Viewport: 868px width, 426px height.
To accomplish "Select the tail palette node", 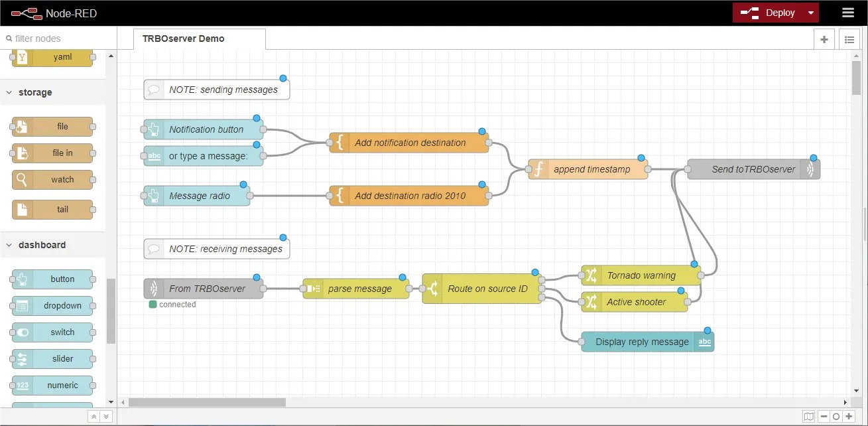I will (52, 209).
